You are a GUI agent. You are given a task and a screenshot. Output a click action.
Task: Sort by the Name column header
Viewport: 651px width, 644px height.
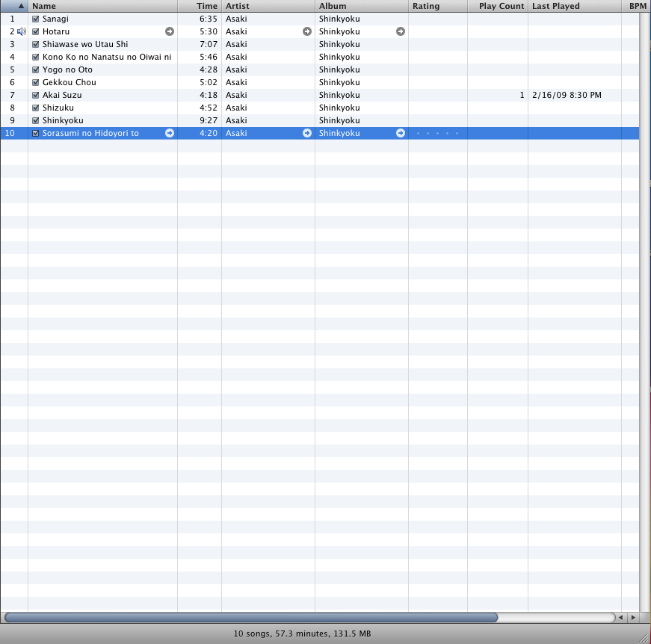click(102, 6)
